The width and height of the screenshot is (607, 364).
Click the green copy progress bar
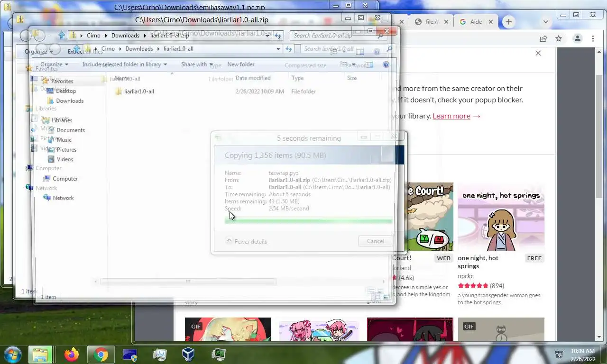click(x=309, y=221)
